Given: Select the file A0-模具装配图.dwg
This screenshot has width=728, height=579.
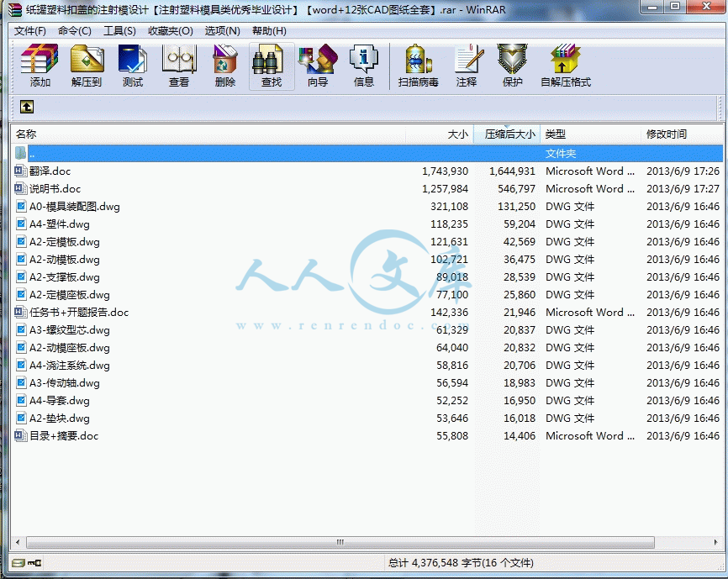Looking at the screenshot, I should pos(75,207).
